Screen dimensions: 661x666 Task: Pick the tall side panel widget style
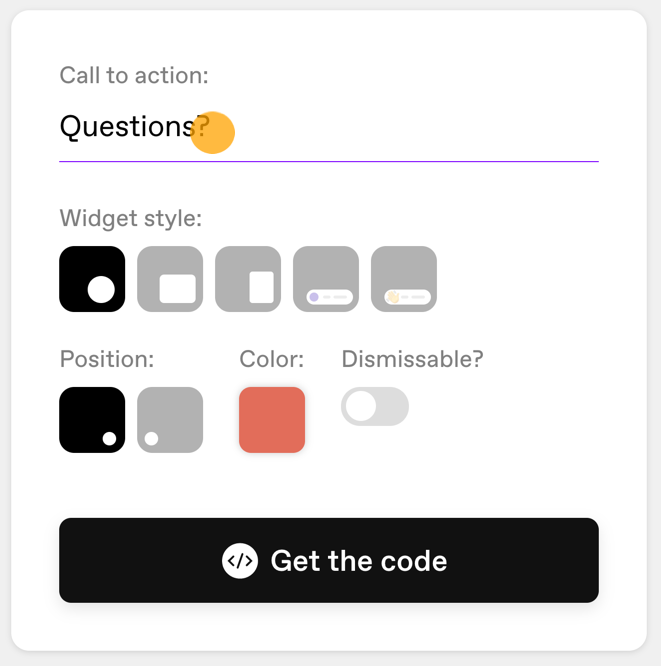(x=248, y=279)
